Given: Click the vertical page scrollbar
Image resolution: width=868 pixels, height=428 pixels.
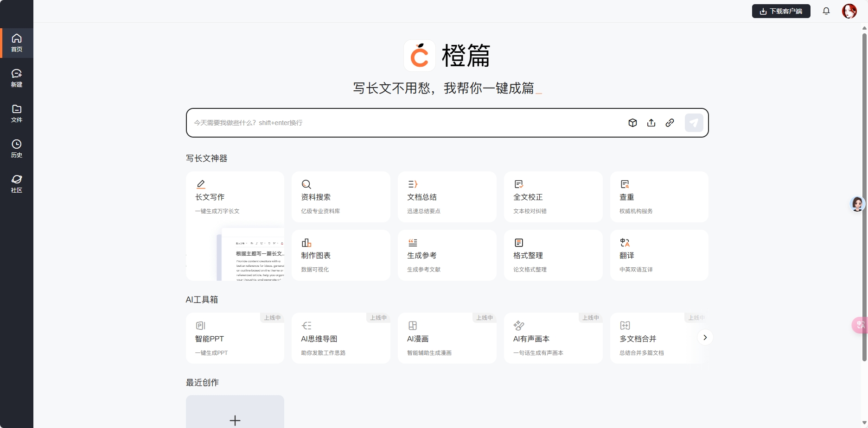Looking at the screenshot, I should [864, 195].
